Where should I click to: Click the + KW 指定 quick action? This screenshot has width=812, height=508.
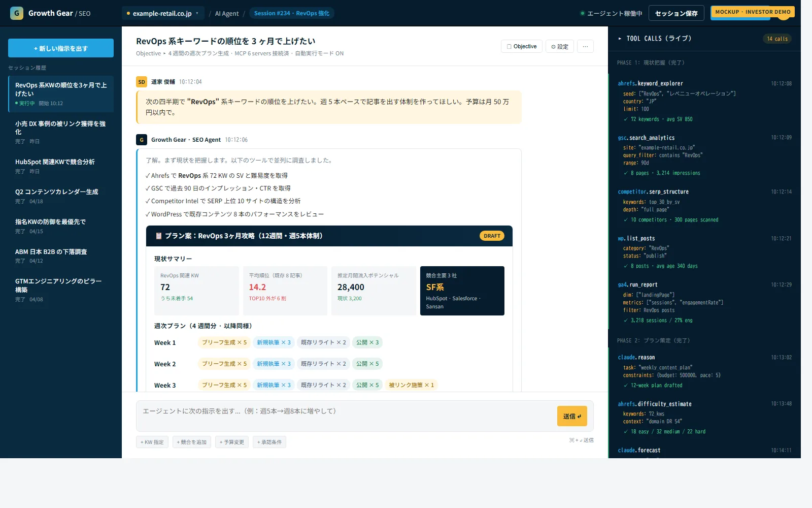152,442
